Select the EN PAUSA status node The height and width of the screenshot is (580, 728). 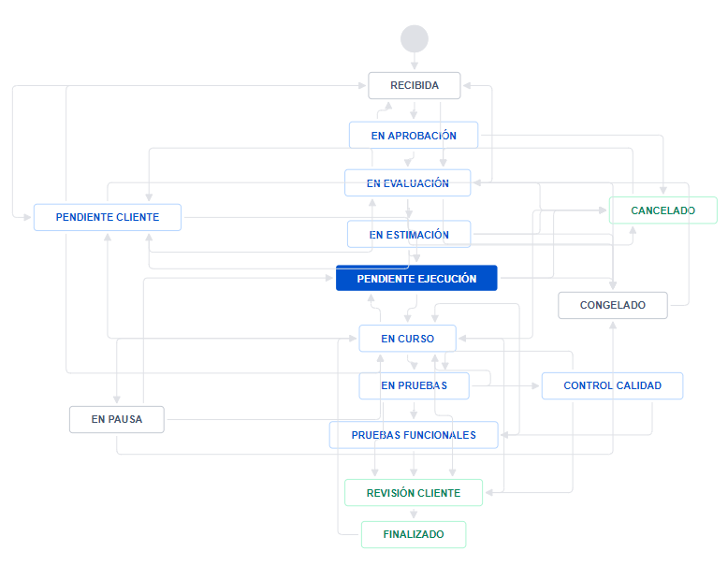point(117,419)
